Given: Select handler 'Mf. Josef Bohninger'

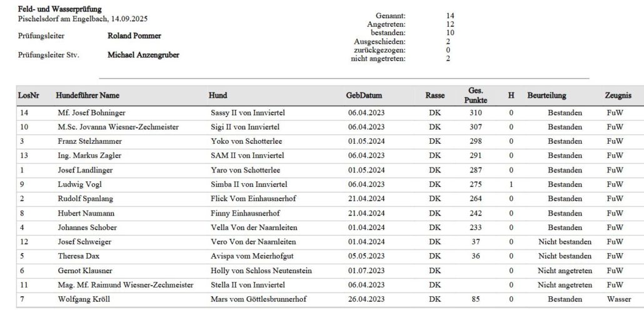Looking at the screenshot, I should [91, 112].
